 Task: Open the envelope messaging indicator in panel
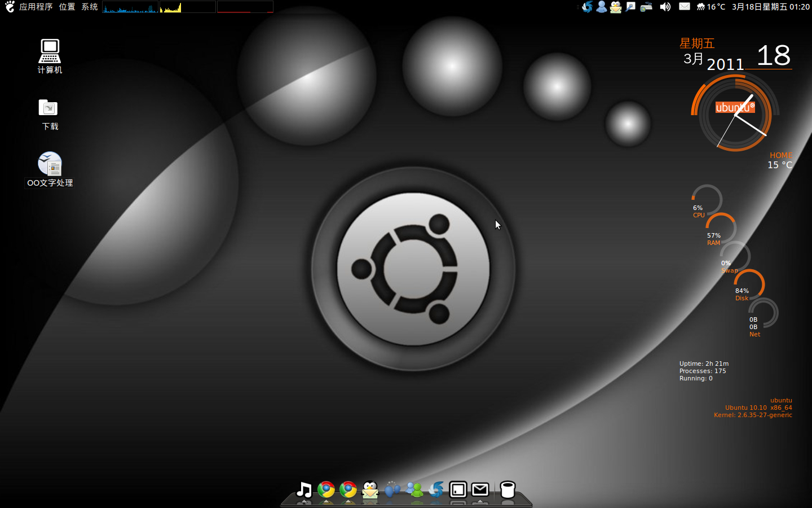pos(684,6)
